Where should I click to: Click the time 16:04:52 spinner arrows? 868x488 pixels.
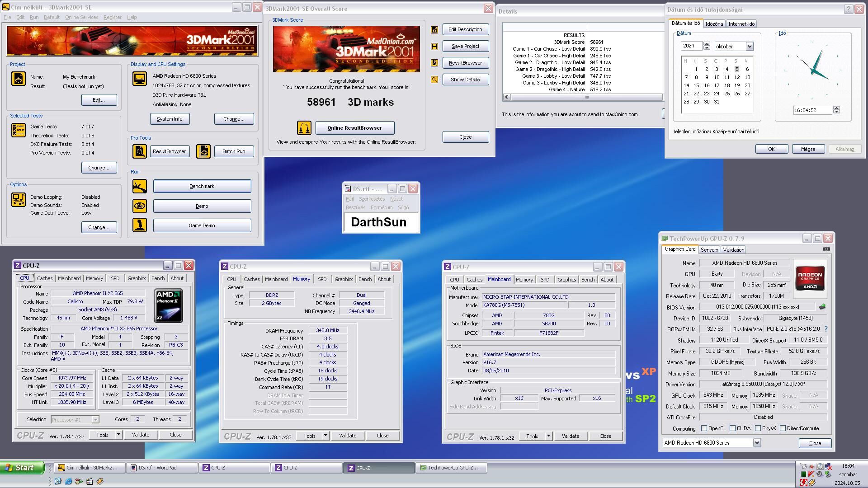[836, 110]
